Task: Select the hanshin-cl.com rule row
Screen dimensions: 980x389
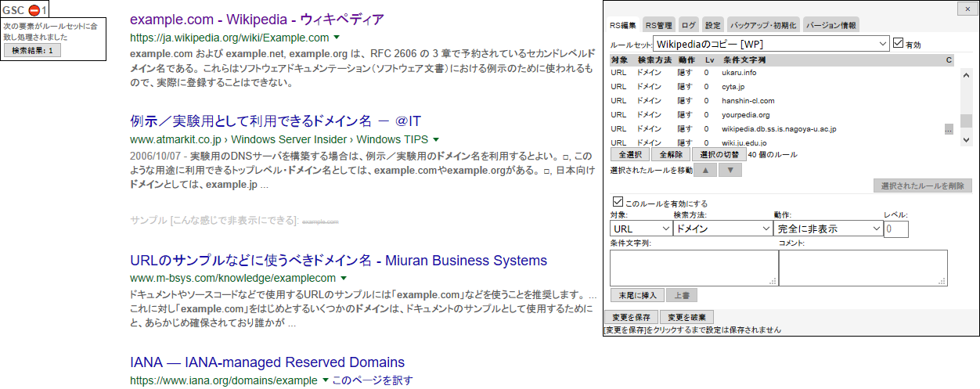Action: [782, 101]
